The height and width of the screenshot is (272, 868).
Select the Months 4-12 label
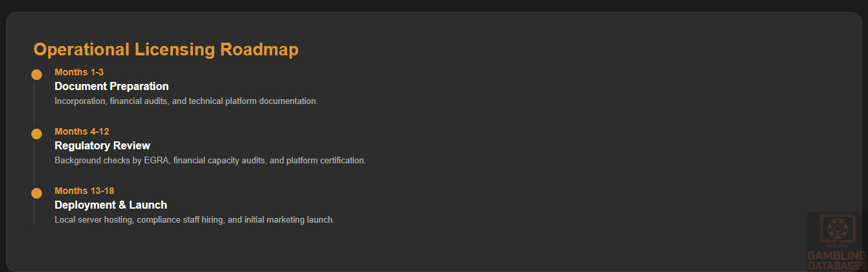(x=82, y=131)
